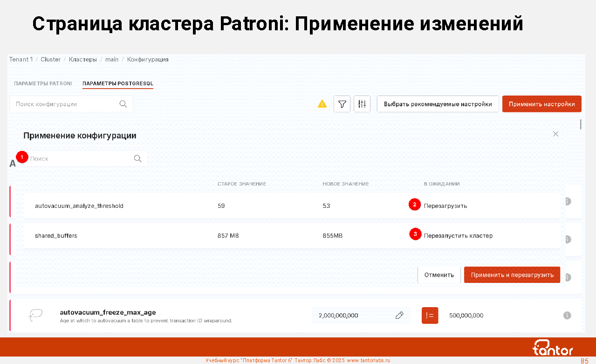Click Выбрать рекомендуемые настройки button

click(x=438, y=104)
